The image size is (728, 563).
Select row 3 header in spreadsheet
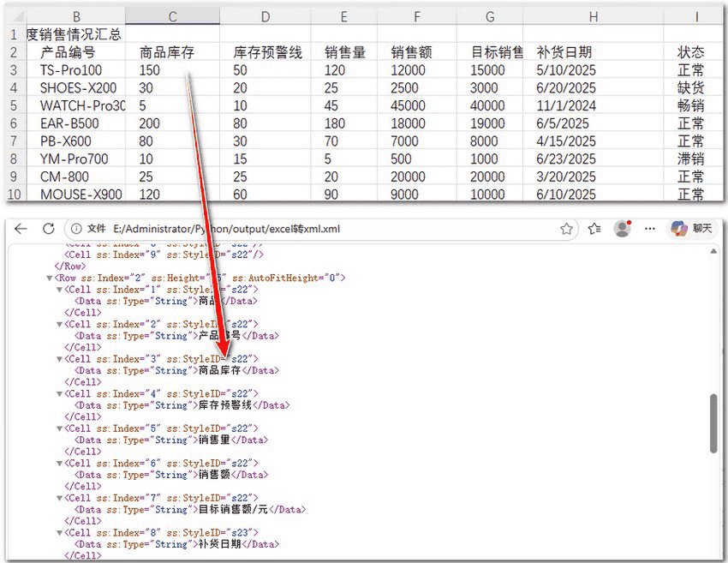(14, 70)
